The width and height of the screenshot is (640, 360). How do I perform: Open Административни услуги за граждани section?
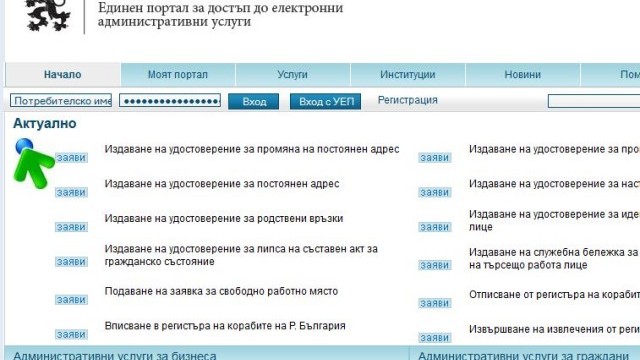click(523, 355)
